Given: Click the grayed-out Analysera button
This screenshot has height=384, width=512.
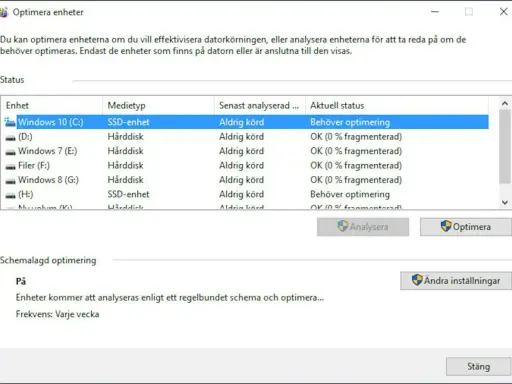Looking at the screenshot, I should point(363,227).
